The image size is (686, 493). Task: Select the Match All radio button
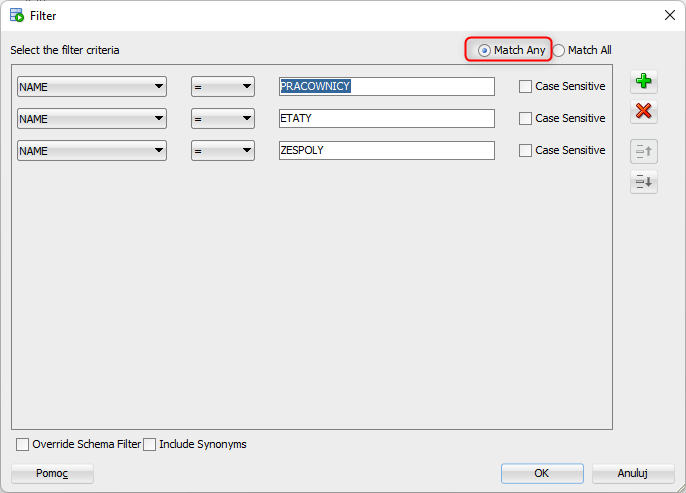(559, 50)
